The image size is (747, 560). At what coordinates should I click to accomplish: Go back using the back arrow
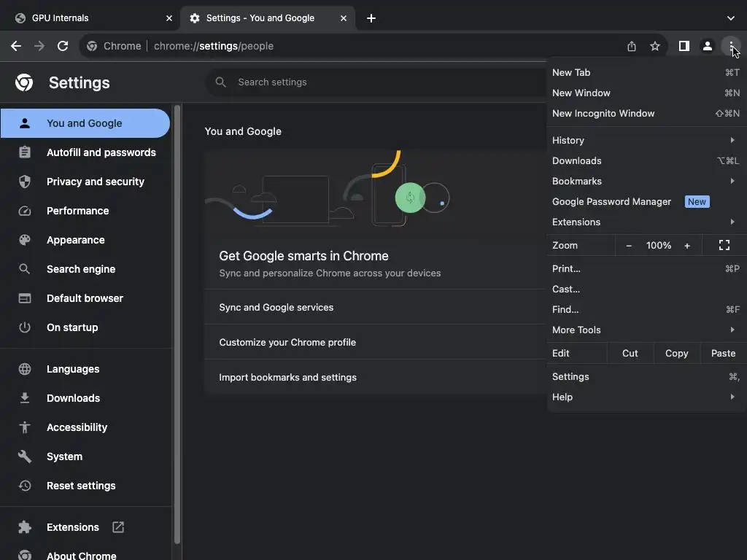pyautogui.click(x=16, y=46)
